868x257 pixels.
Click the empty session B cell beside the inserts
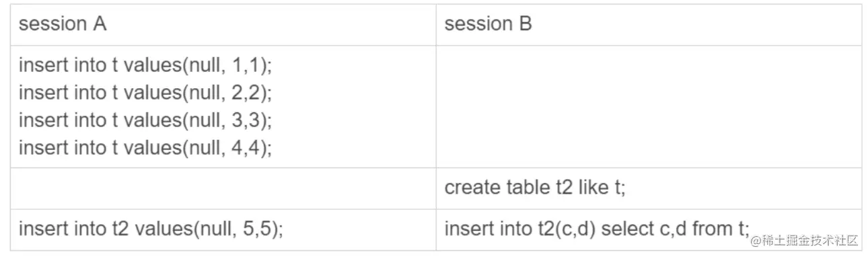(649, 106)
